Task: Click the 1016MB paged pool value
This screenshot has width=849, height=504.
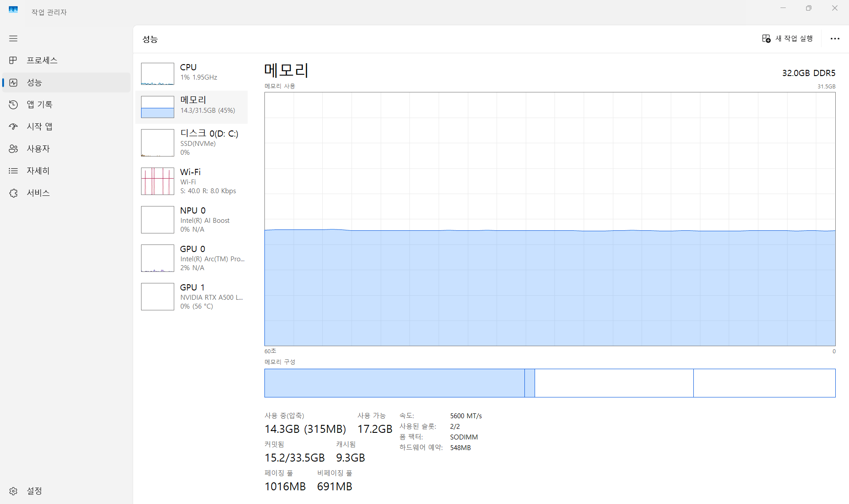Action: (x=285, y=486)
